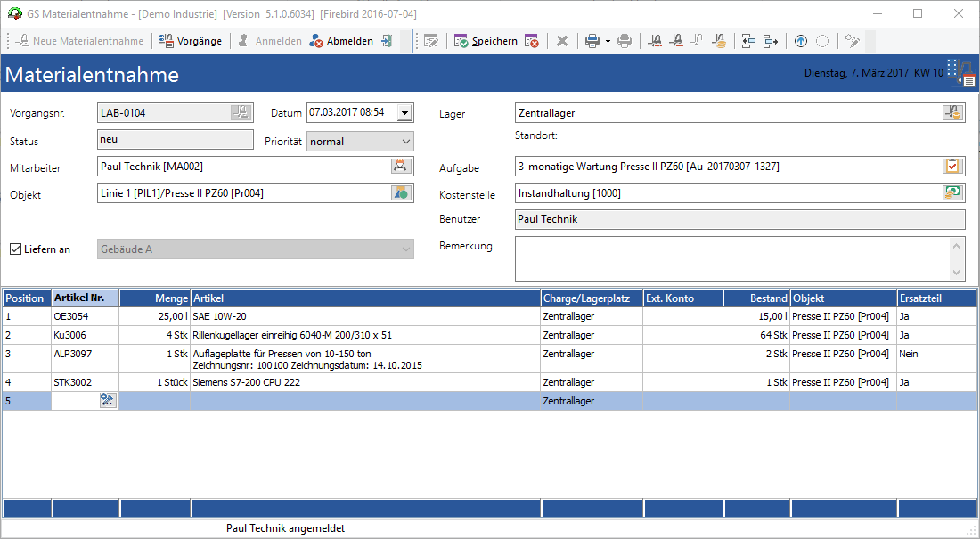Image resolution: width=980 pixels, height=539 pixels.
Task: Click the forklift icon with dashed red line
Action: point(655,41)
